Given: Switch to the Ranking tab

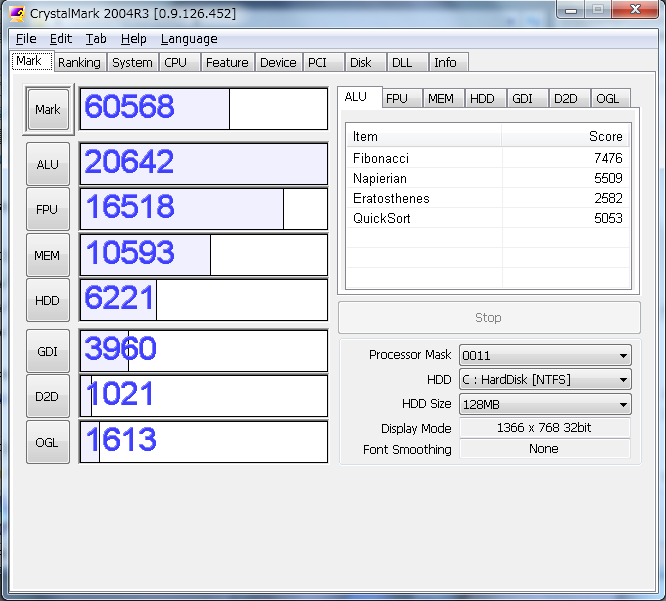Looking at the screenshot, I should pyautogui.click(x=79, y=62).
